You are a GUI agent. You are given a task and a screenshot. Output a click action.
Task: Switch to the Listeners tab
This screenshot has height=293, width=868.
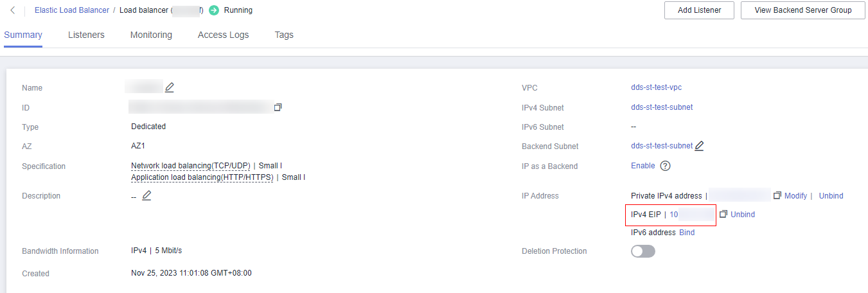(86, 35)
